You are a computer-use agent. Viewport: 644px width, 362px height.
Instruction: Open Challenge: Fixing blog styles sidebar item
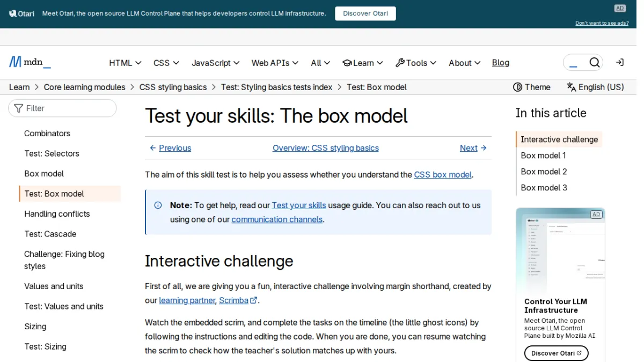(x=64, y=260)
